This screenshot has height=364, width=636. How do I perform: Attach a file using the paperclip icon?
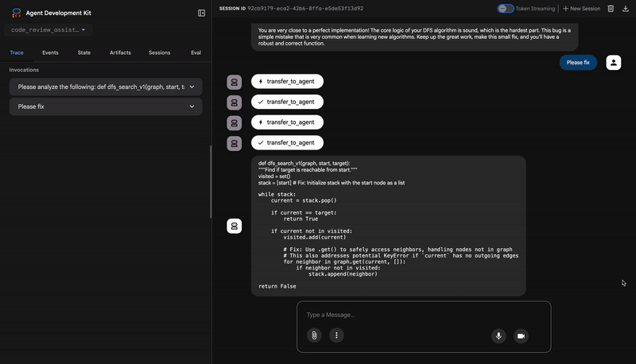point(314,335)
